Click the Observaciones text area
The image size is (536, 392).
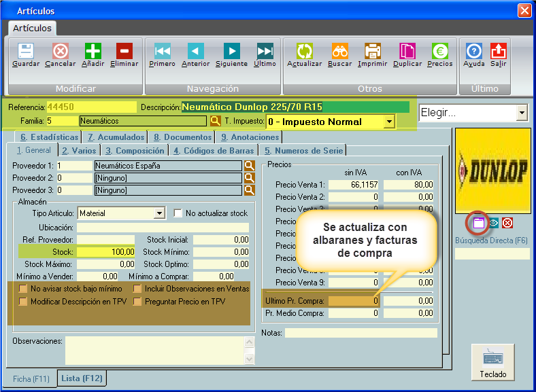[x=155, y=351]
